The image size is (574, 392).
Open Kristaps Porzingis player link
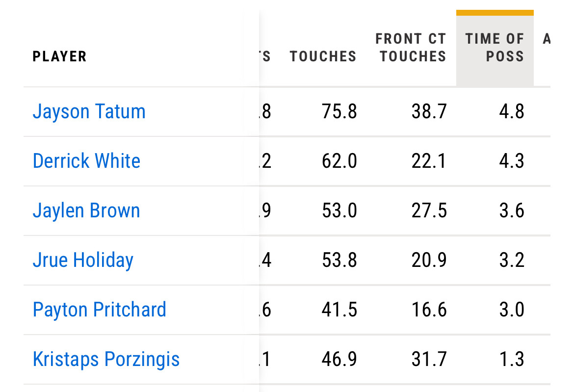pyautogui.click(x=106, y=360)
